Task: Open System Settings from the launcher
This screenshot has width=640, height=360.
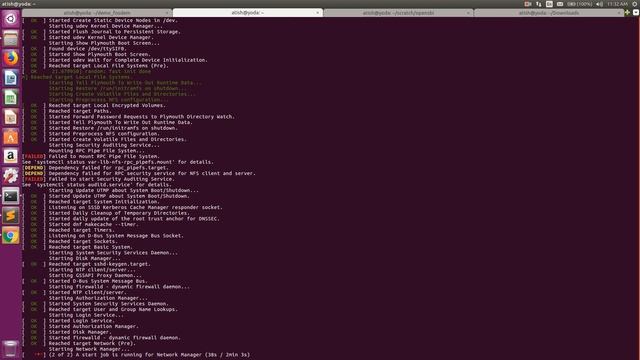Action: pyautogui.click(x=11, y=176)
